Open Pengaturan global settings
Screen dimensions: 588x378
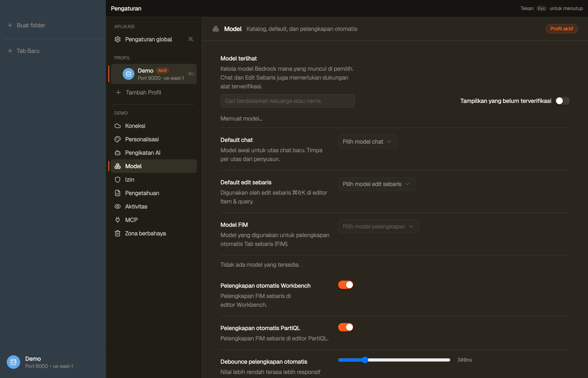click(154, 39)
